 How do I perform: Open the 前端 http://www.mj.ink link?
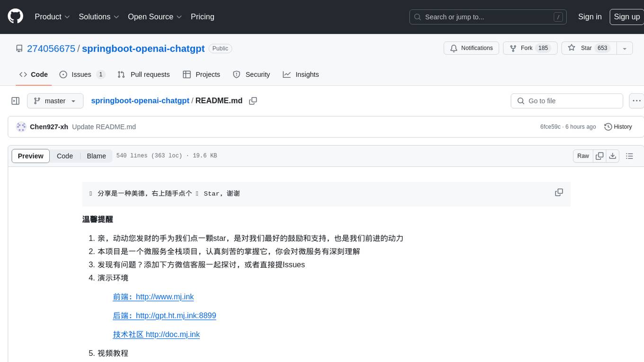[153, 297]
